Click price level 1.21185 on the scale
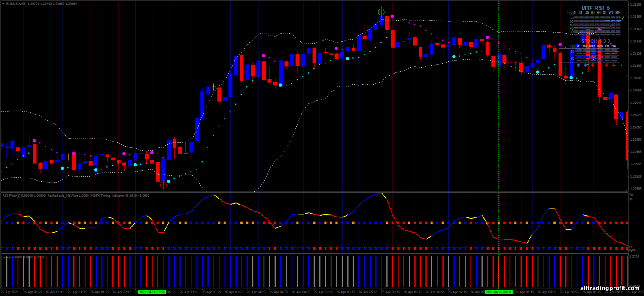The width and height of the screenshot is (644, 296). 636,17
